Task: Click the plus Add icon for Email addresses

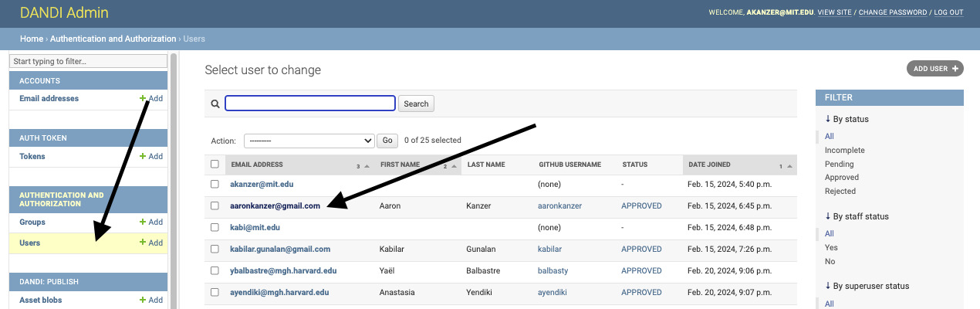Action: pos(143,99)
